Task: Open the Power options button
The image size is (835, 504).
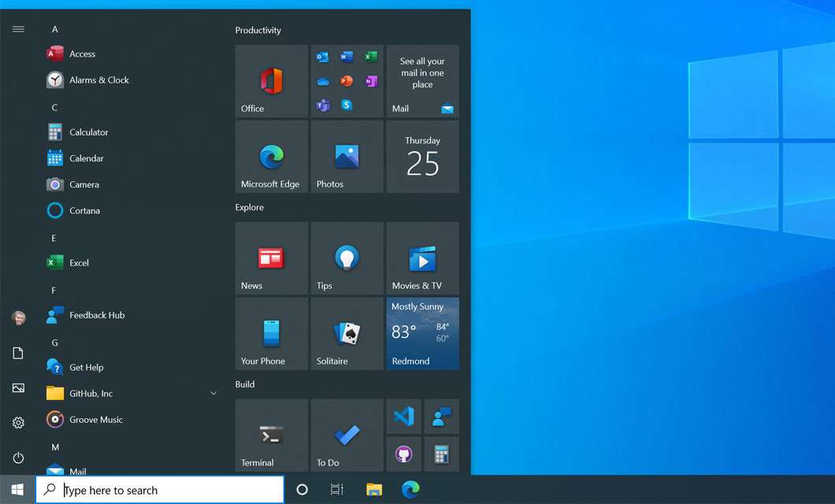Action: coord(18,458)
